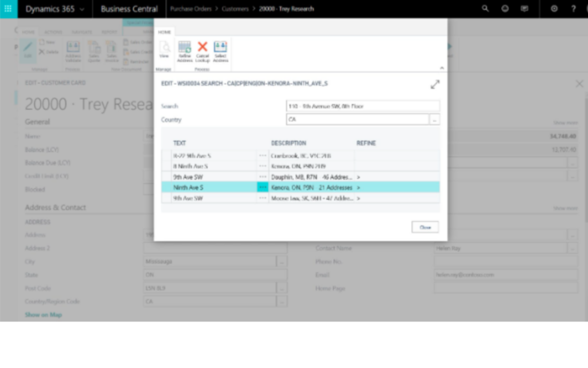Click the City field with Mississauga
588x368 pixels.
click(x=210, y=261)
